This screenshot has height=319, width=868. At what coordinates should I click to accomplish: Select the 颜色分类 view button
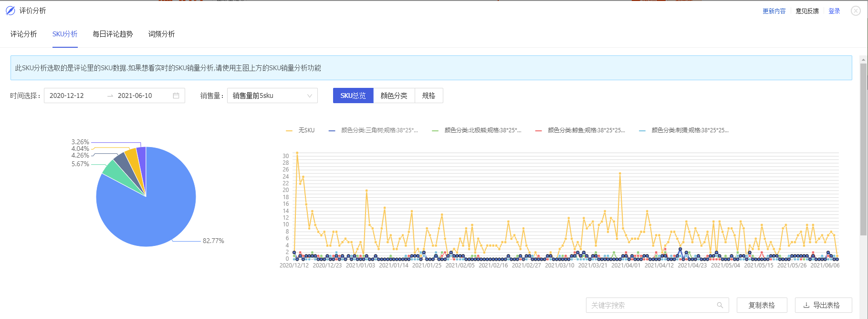(394, 96)
